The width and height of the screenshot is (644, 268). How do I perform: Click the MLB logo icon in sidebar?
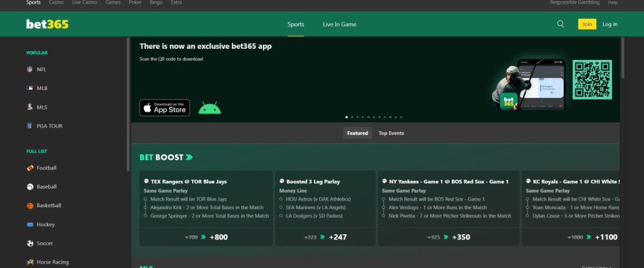[30, 88]
